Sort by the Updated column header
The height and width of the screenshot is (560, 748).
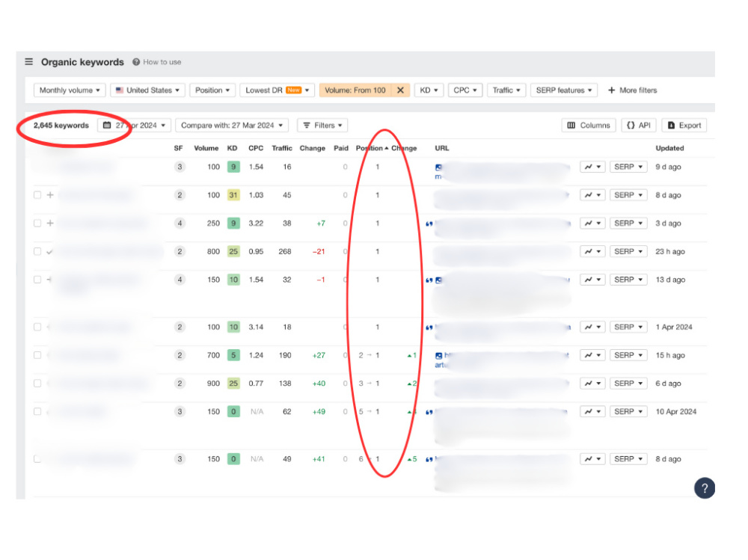[669, 148]
